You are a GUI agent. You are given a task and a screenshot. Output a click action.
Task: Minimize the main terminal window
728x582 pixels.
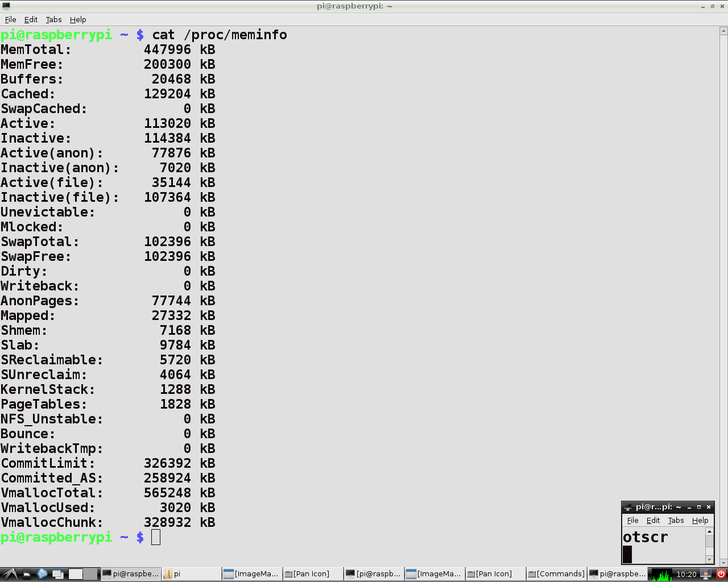[703, 7]
